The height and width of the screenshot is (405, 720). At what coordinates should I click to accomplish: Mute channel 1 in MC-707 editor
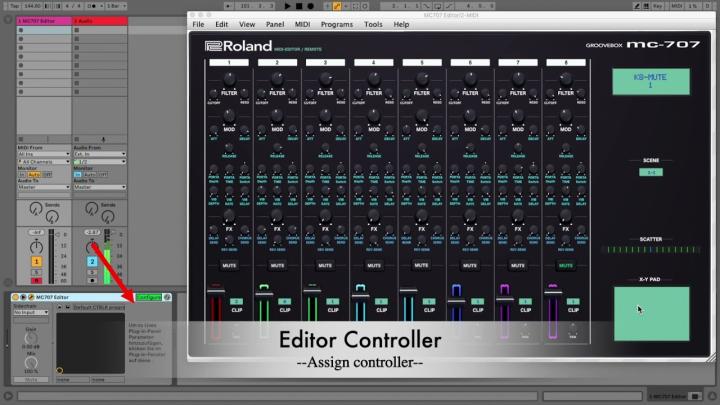coord(229,265)
